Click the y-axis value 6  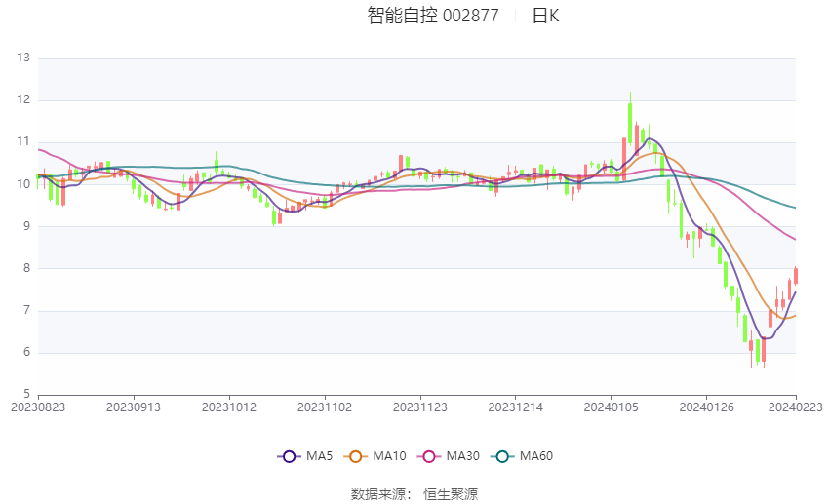pyautogui.click(x=27, y=352)
